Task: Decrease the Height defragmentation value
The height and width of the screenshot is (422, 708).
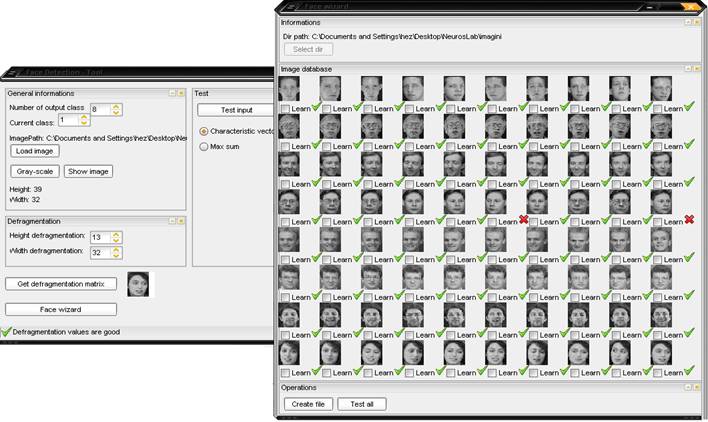Action: (x=116, y=240)
